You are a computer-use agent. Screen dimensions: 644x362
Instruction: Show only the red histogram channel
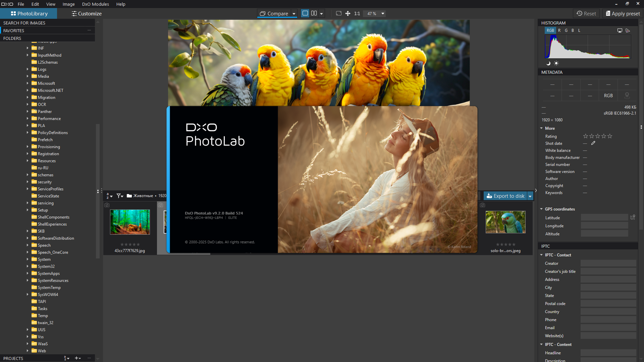[559, 31]
